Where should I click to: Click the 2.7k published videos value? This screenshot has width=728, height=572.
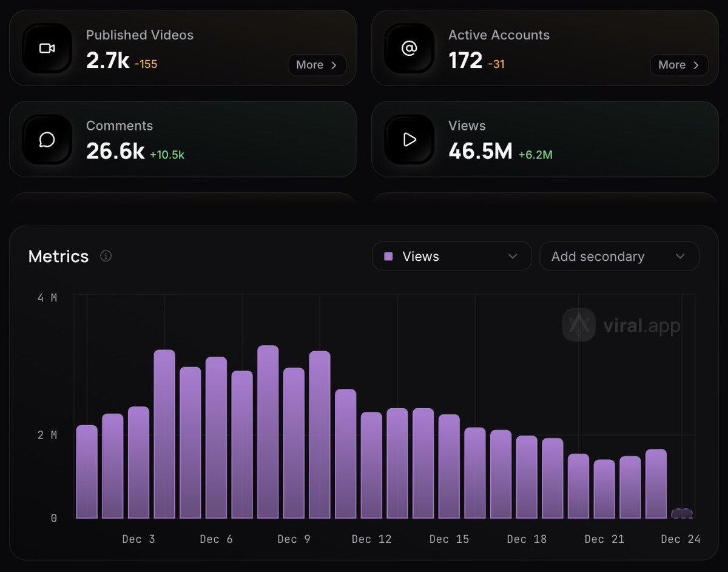[107, 61]
